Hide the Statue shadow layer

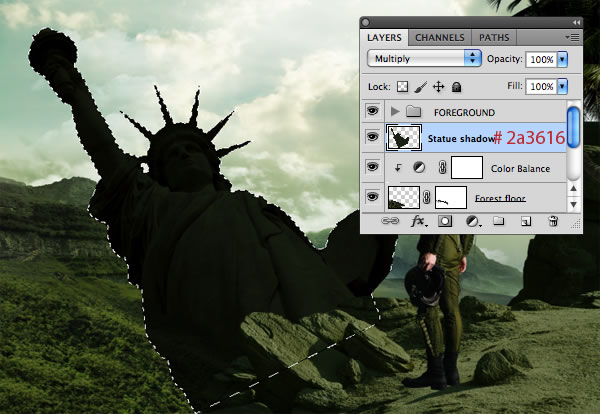coord(372,137)
